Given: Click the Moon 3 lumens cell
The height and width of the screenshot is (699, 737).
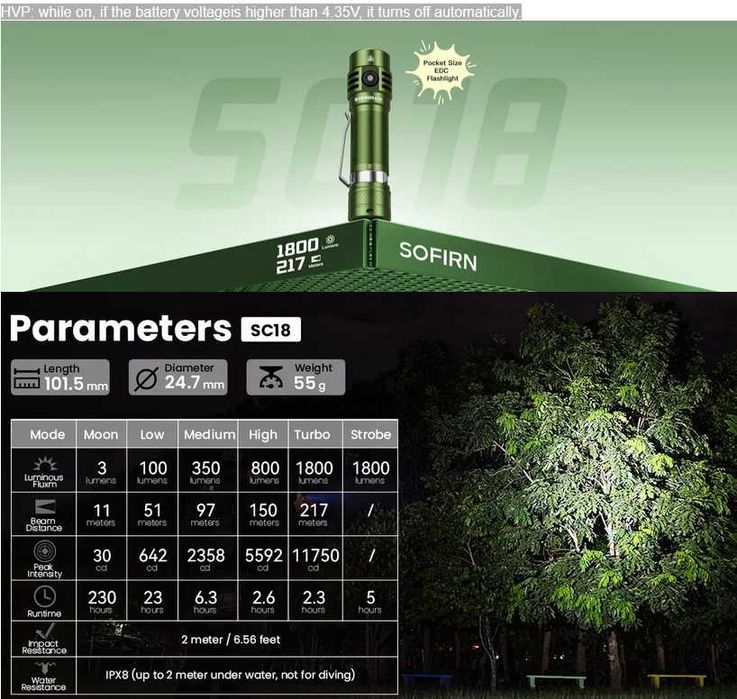Looking at the screenshot, I should coord(101,471).
